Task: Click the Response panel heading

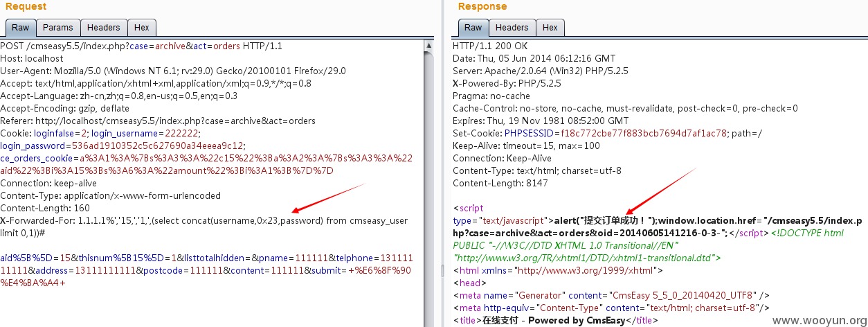Action: pos(482,6)
